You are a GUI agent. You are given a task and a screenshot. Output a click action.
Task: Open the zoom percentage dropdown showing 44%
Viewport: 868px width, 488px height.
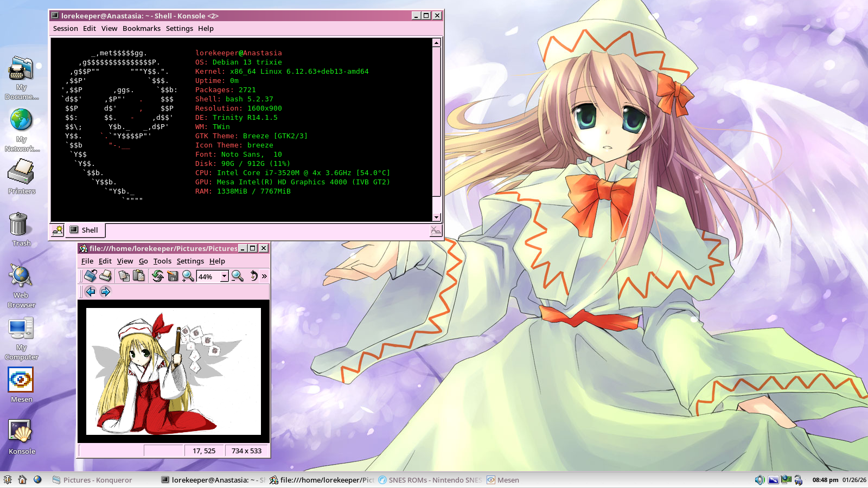(224, 277)
